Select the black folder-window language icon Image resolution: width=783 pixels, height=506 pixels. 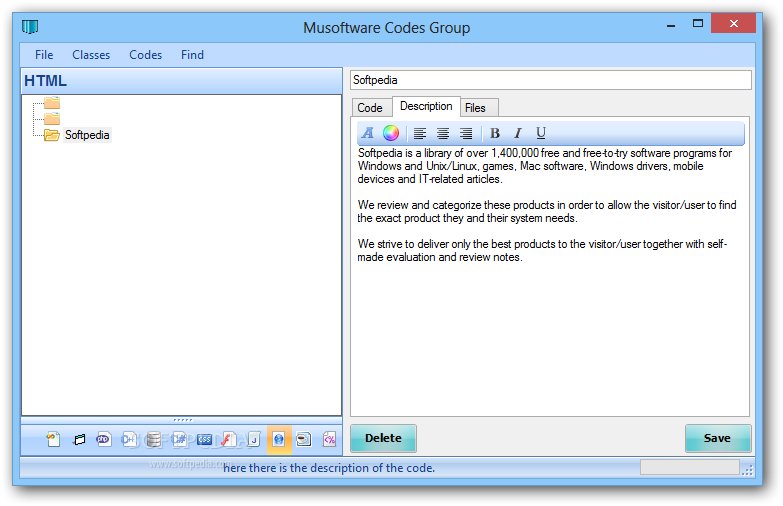tap(79, 440)
